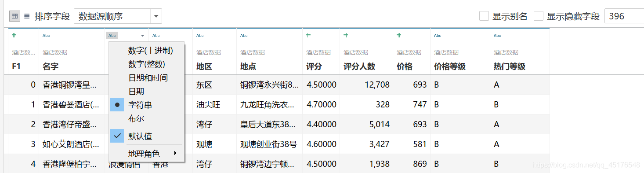This screenshot has width=644, height=173.
Task: Click rating count cell 3,427
Action: [x=366, y=144]
